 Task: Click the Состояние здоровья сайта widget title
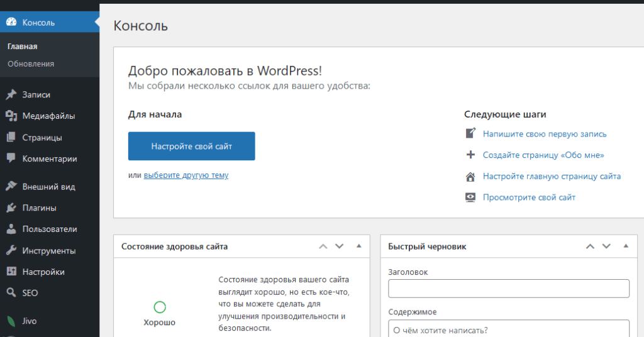coord(175,246)
